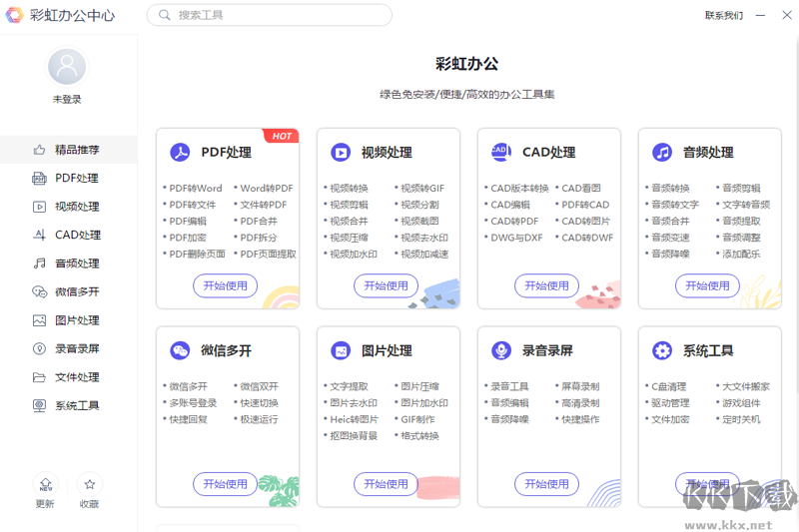The width and height of the screenshot is (799, 532).
Task: Click the 多账号登录 item
Action: pos(193,403)
